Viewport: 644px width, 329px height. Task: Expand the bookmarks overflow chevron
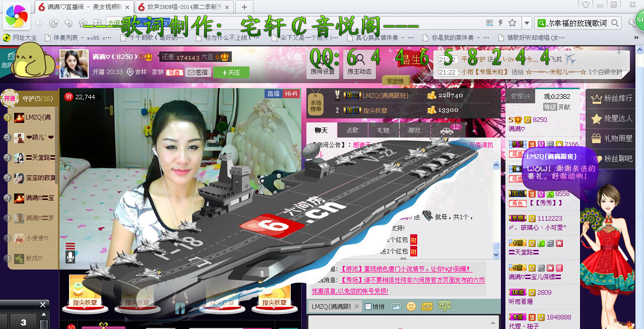pyautogui.click(x=635, y=38)
